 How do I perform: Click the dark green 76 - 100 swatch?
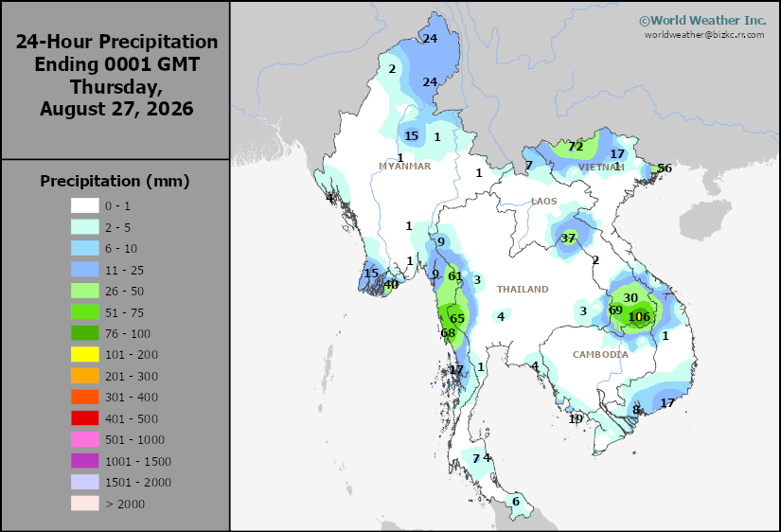84,333
